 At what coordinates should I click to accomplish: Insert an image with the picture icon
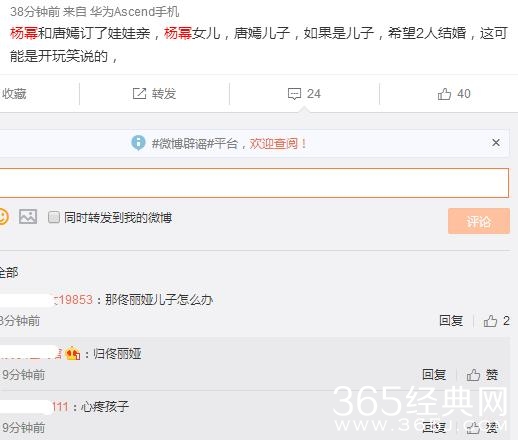[x=28, y=217]
